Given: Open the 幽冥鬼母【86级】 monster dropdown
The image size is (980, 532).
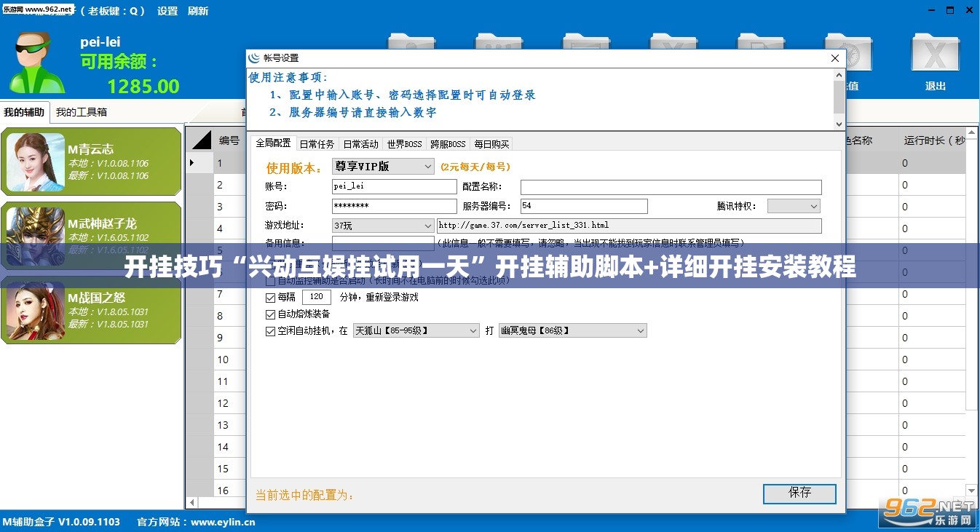Looking at the screenshot, I should click(x=572, y=330).
